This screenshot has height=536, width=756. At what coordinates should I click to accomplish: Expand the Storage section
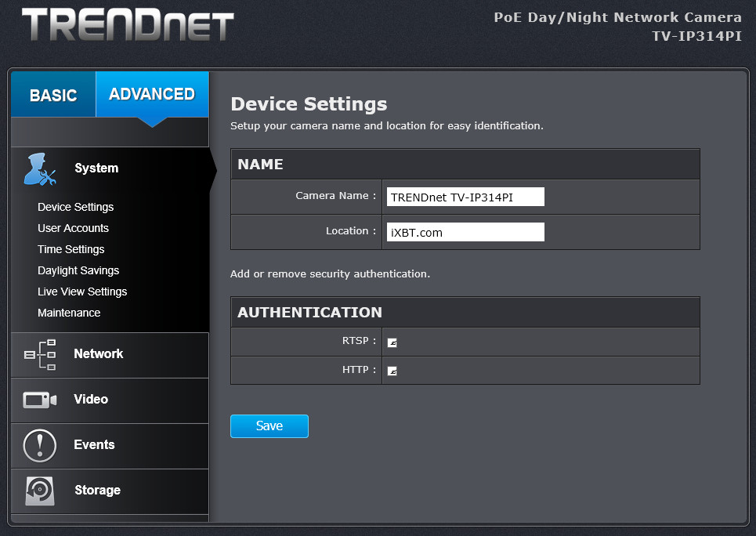[97, 491]
